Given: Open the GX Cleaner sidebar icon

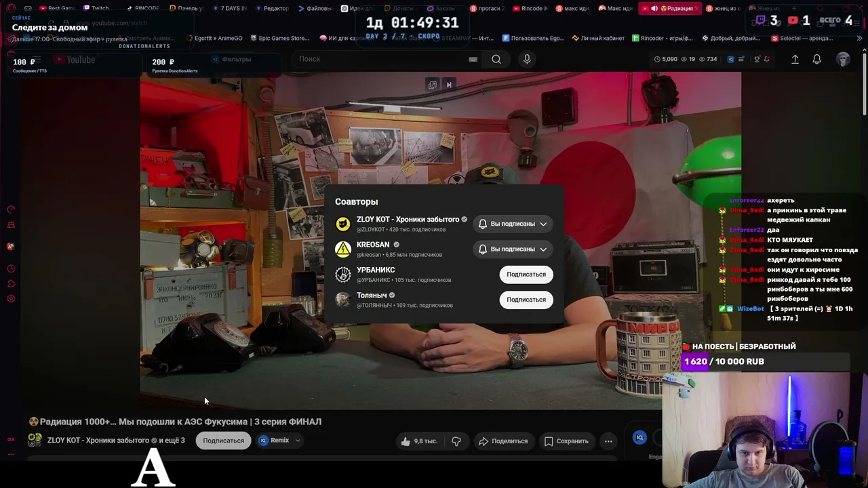Looking at the screenshot, I should pyautogui.click(x=11, y=224).
